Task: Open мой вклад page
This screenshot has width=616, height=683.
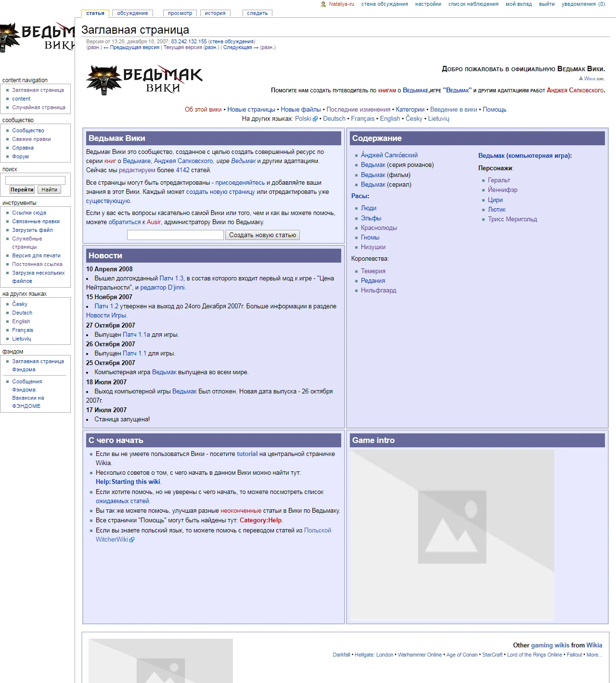Action: pyautogui.click(x=519, y=4)
